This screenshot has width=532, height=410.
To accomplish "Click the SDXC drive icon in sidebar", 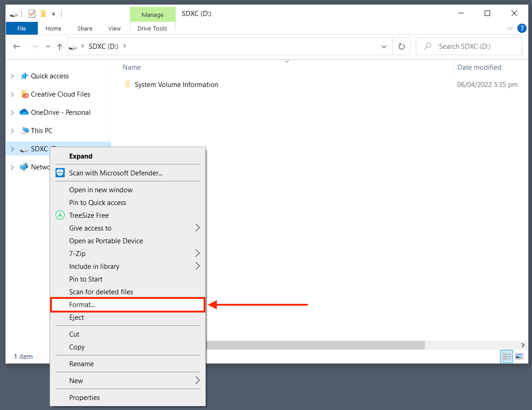I will tap(24, 150).
